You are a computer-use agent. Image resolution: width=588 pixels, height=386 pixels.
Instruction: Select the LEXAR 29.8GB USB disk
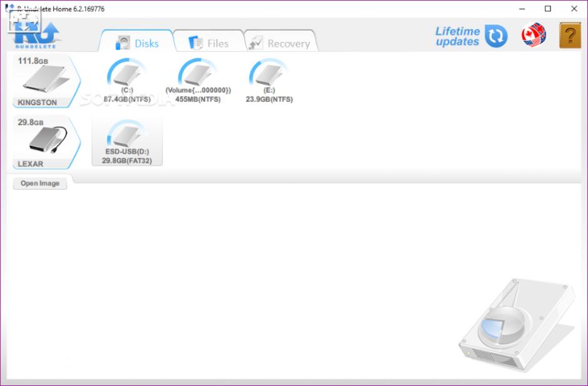tap(46, 143)
